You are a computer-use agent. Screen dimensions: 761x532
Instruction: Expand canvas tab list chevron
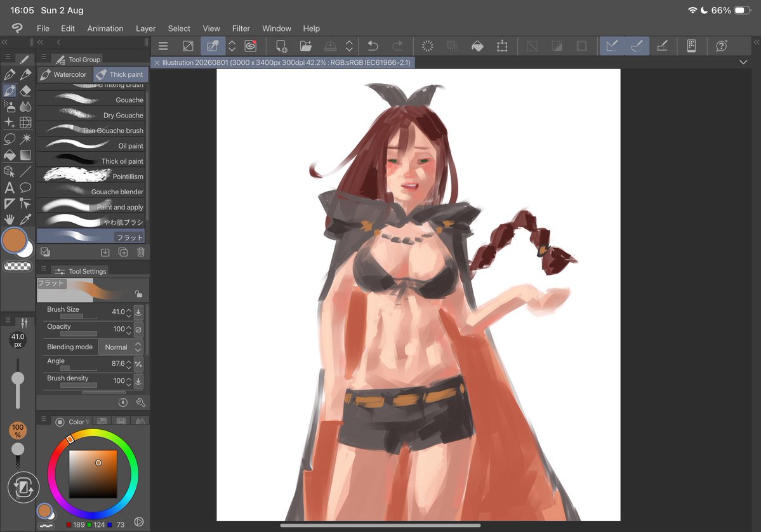(x=743, y=62)
